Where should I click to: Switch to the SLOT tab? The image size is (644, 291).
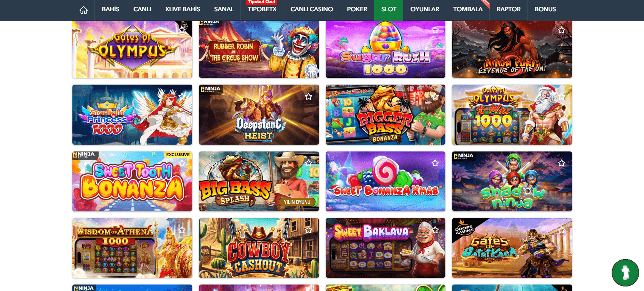[389, 9]
